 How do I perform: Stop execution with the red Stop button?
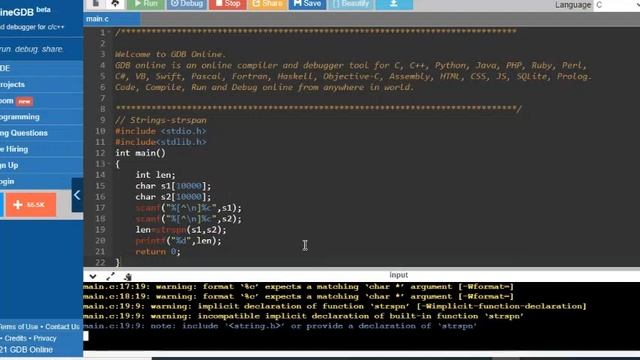(228, 4)
